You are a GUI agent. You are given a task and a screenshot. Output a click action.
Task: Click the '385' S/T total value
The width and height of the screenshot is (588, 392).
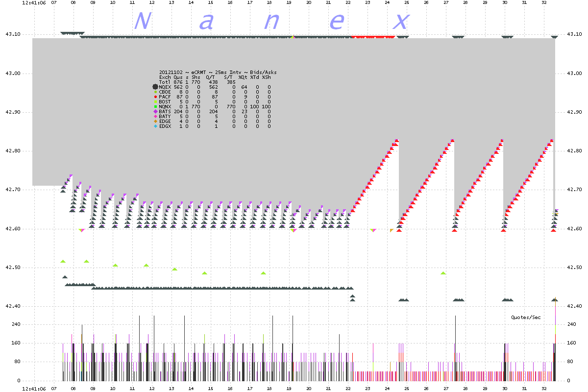pos(231,82)
